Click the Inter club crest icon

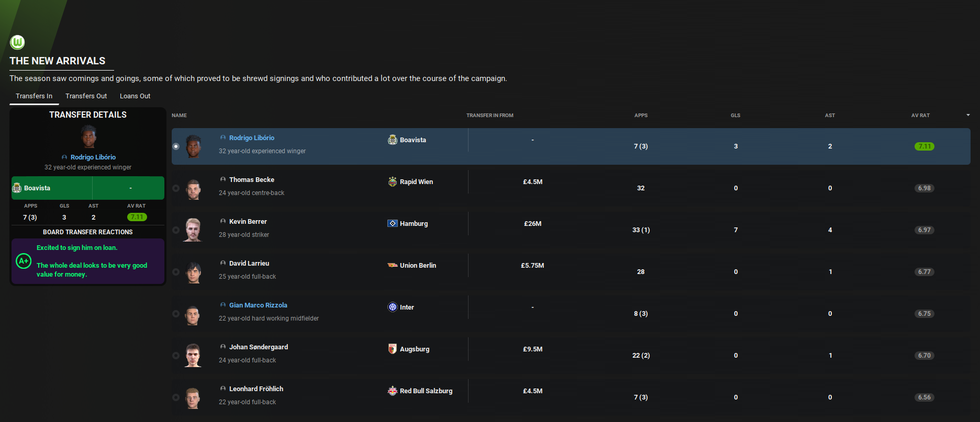coord(393,307)
